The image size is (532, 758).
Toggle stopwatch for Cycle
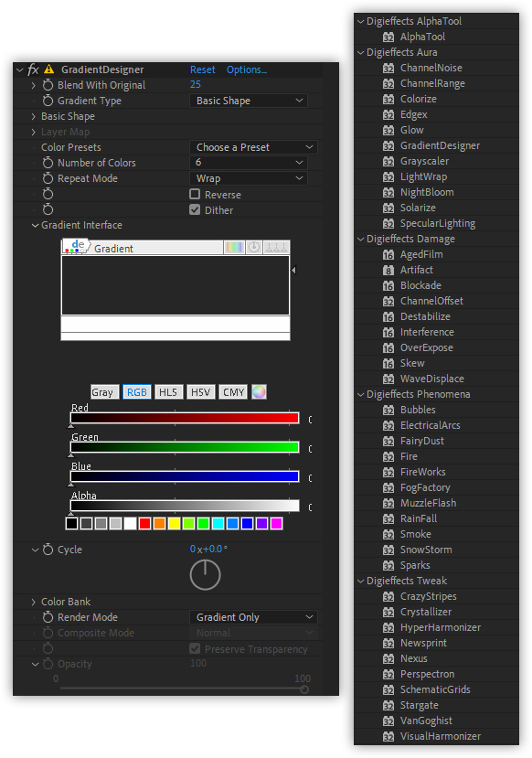[48, 550]
